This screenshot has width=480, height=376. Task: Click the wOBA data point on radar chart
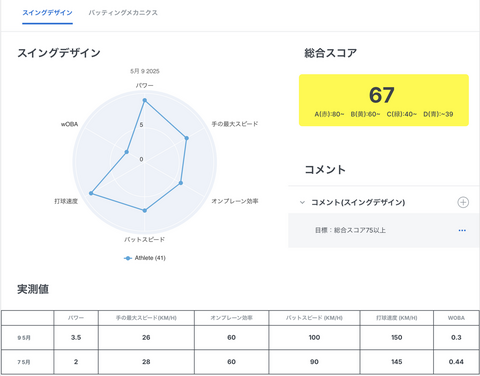[127, 152]
